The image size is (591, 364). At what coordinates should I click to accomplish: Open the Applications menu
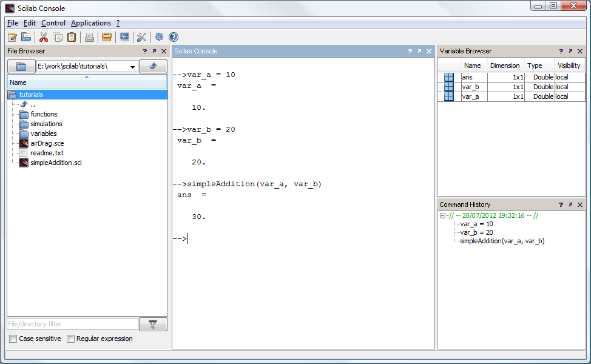91,23
